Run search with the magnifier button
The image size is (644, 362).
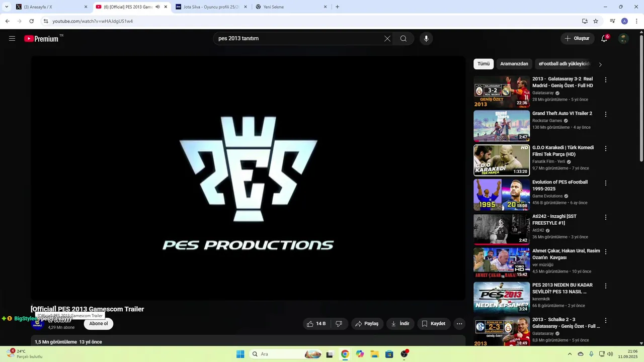[x=404, y=39]
